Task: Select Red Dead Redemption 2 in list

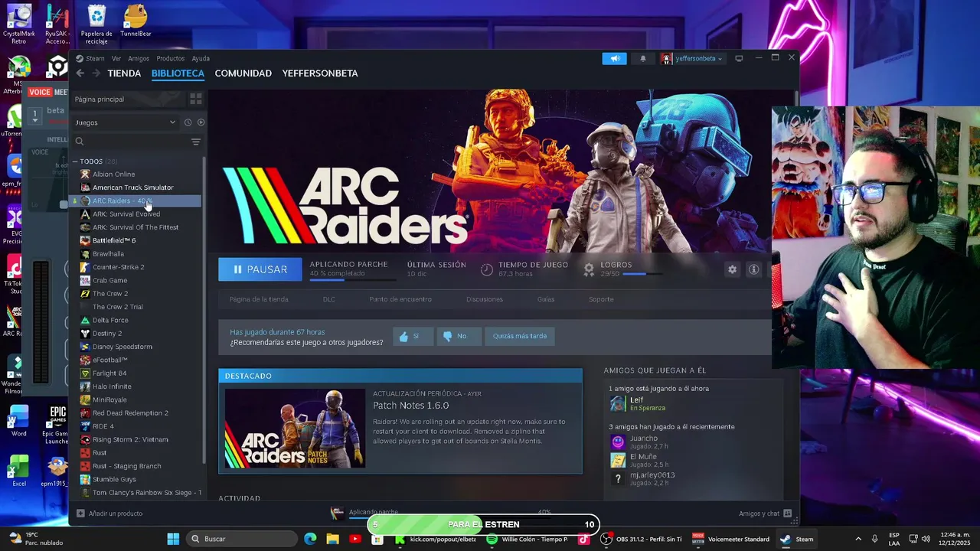Action: pyautogui.click(x=130, y=413)
